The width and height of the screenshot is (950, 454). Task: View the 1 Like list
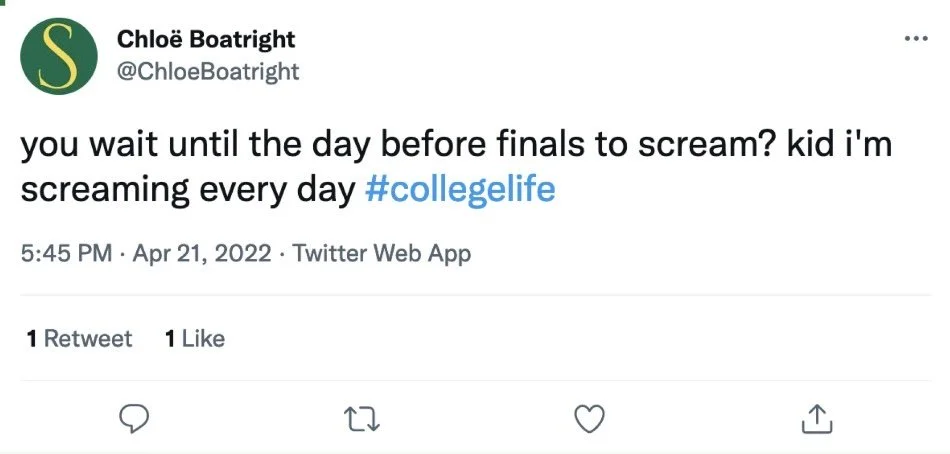pos(194,339)
